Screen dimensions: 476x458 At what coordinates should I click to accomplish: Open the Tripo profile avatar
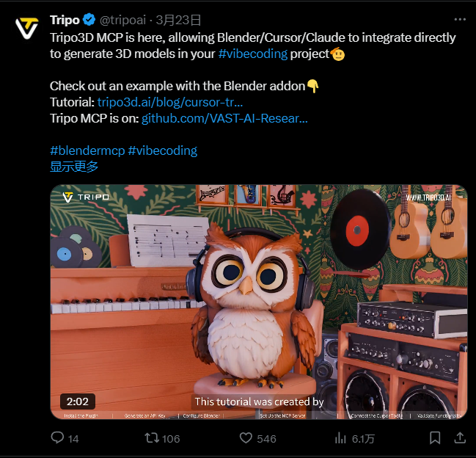pos(26,28)
